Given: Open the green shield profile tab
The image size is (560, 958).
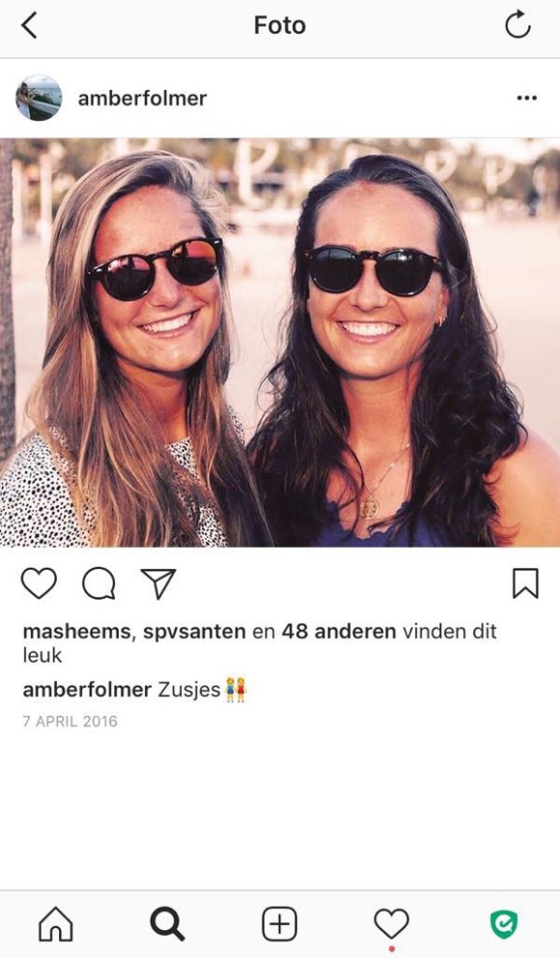Looking at the screenshot, I should 504,924.
